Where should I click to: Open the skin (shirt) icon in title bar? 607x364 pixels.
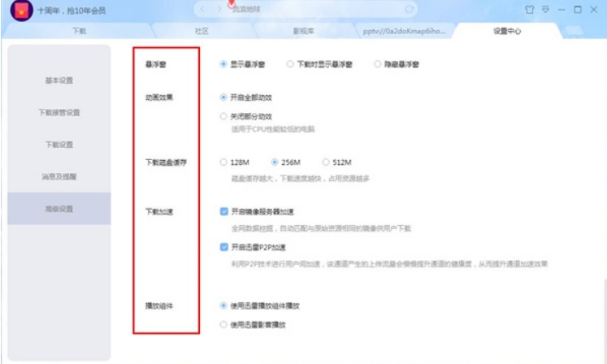530,10
